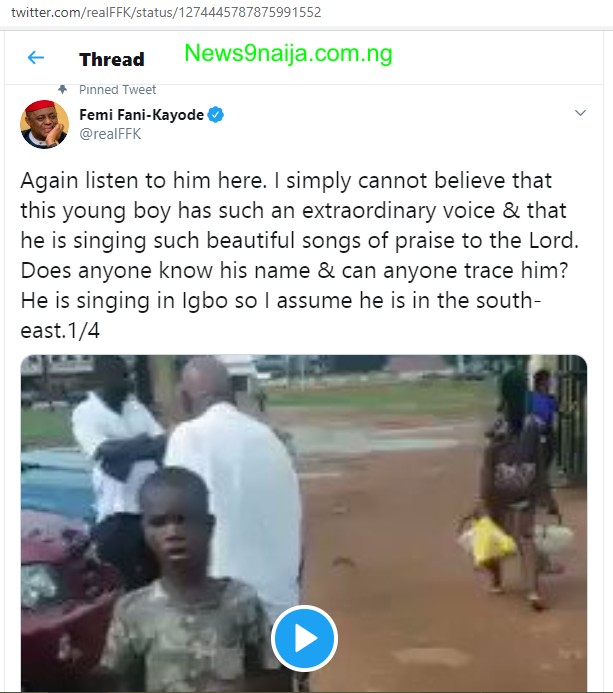Click the Pinned Tweet label
Viewport: 613px width, 693px height.
coord(117,90)
